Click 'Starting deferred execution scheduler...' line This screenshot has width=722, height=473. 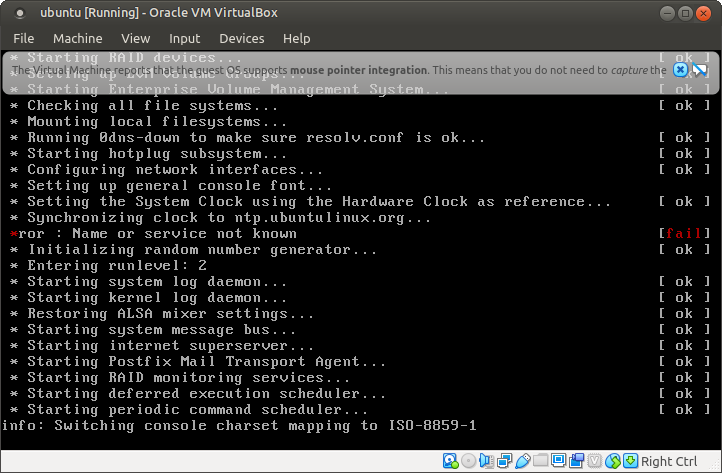(198, 394)
